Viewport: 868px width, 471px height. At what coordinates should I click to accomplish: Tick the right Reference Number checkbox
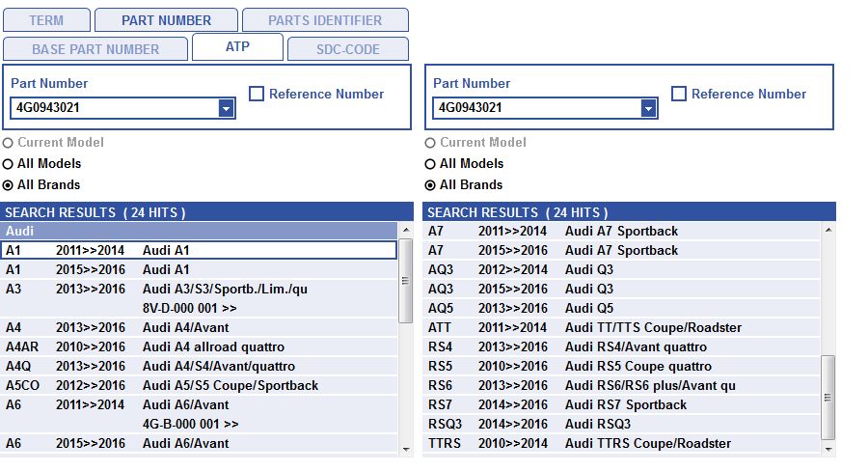(x=679, y=94)
